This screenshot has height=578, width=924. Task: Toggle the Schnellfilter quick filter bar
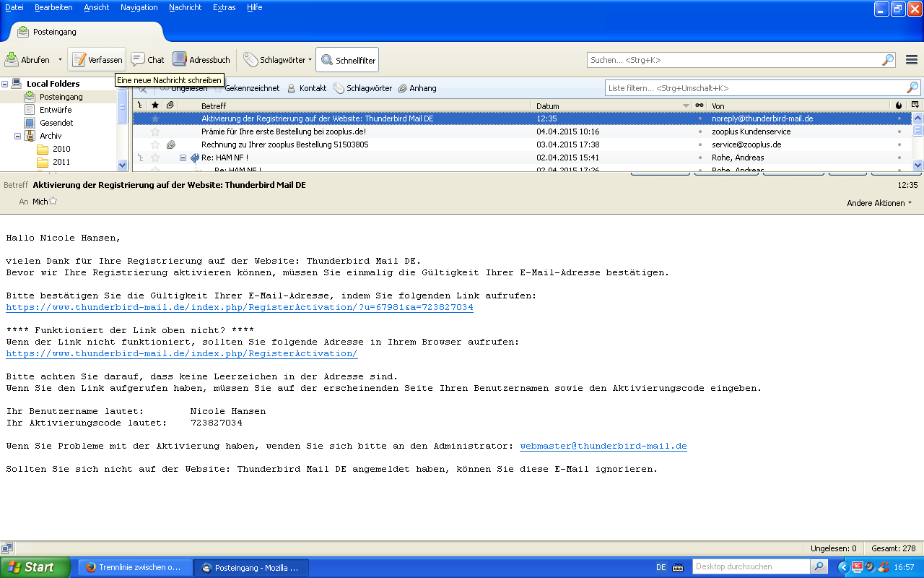coord(347,61)
